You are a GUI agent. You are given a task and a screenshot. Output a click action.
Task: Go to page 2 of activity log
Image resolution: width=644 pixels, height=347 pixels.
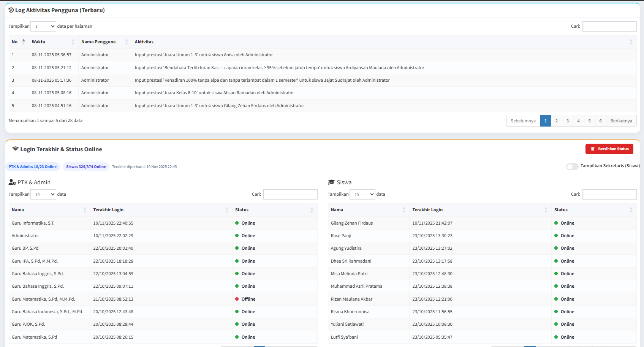pyautogui.click(x=556, y=121)
